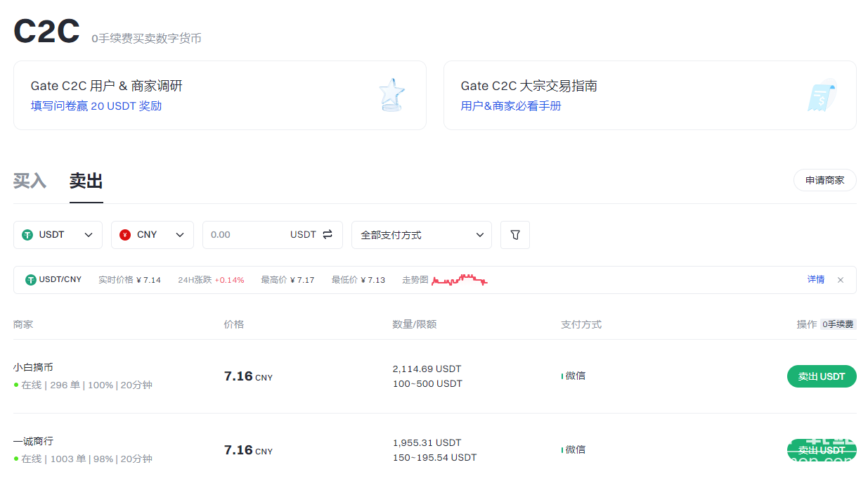This screenshot has height=479, width=868.
Task: Click the 详情 link in price bar
Action: pos(815,280)
